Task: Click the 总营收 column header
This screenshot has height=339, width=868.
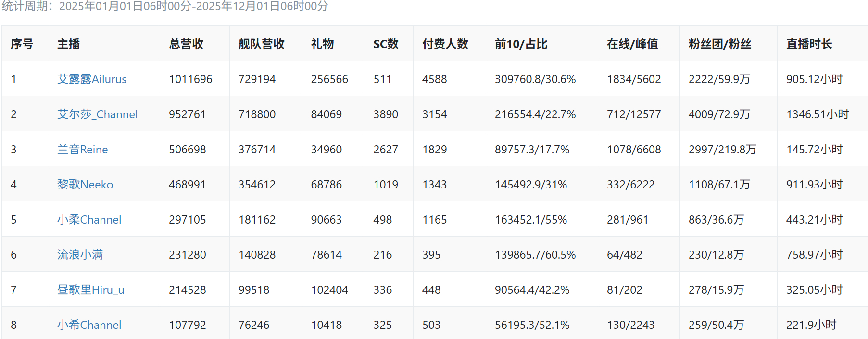Action: pos(186,44)
